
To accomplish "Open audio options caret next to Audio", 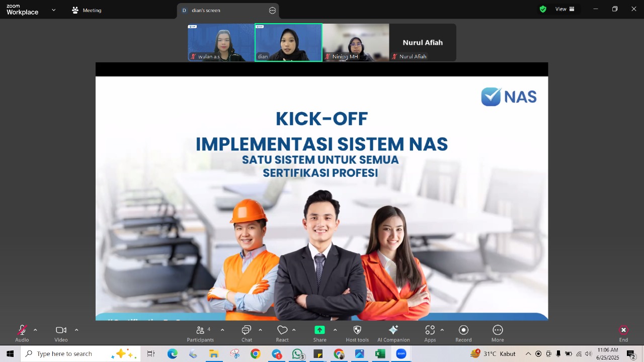I will 35,330.
